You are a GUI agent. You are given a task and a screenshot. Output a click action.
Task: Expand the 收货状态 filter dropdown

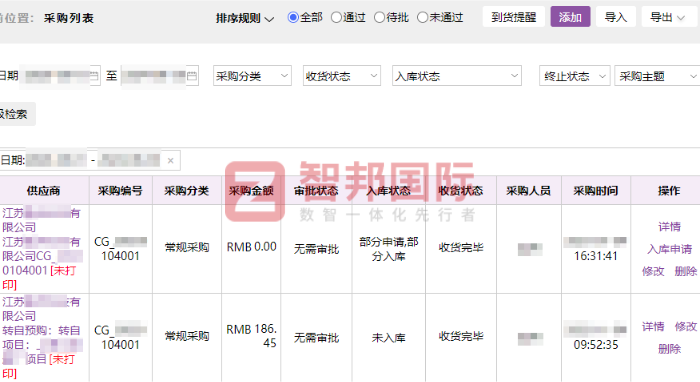pos(342,76)
